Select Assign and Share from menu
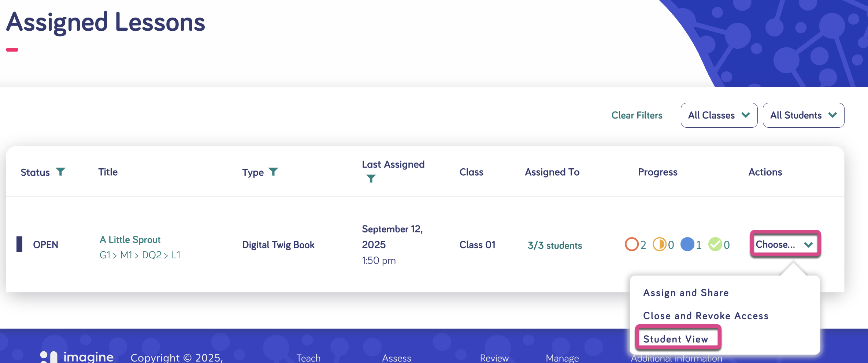Image resolution: width=868 pixels, height=363 pixels. coord(686,293)
